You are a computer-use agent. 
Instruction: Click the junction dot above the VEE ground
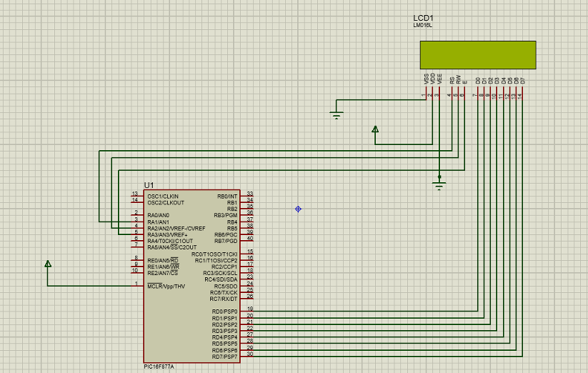[439, 176]
